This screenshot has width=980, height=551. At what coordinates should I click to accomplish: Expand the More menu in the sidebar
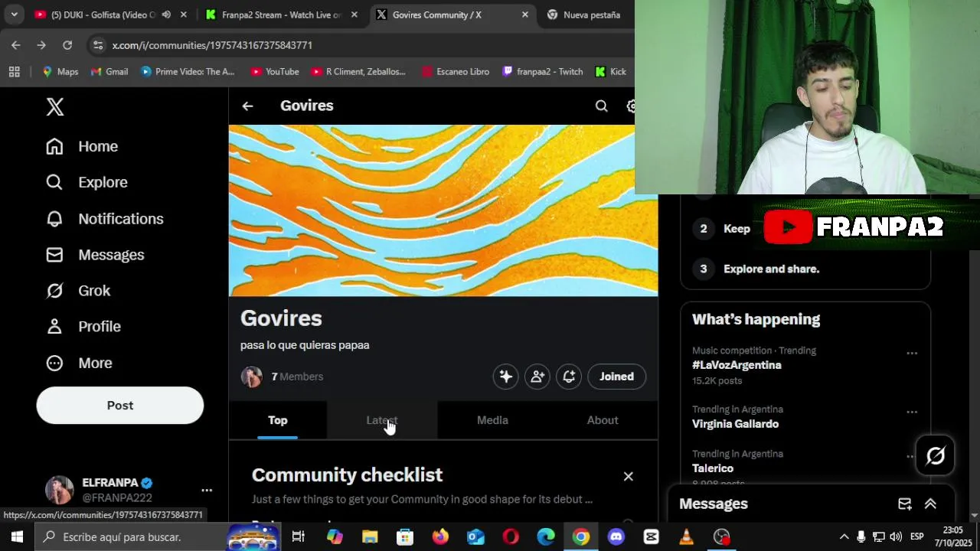click(79, 363)
